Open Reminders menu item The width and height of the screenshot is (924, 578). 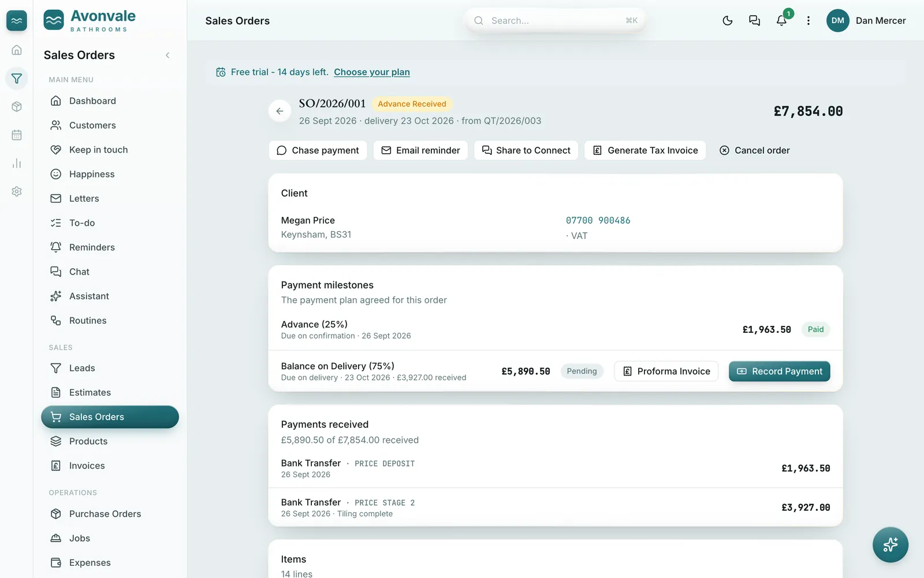110,247
